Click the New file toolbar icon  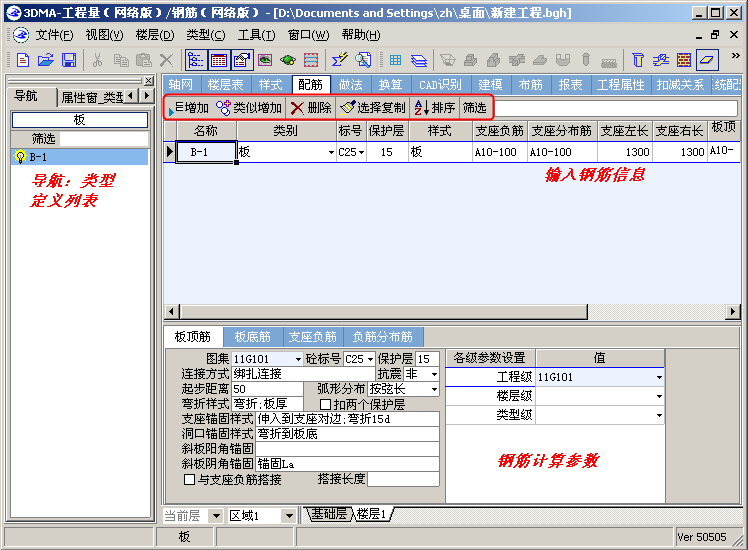click(x=22, y=60)
